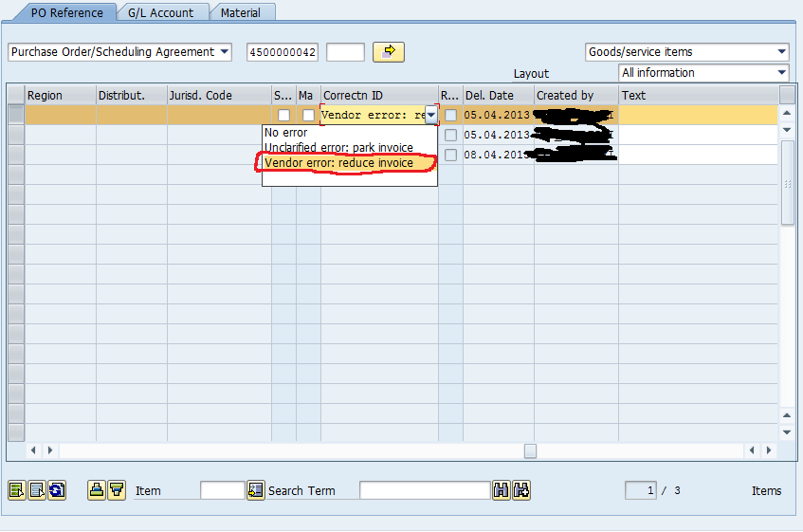Click the Deselect All items icon
Image resolution: width=803 pixels, height=532 pixels.
pos(37,490)
